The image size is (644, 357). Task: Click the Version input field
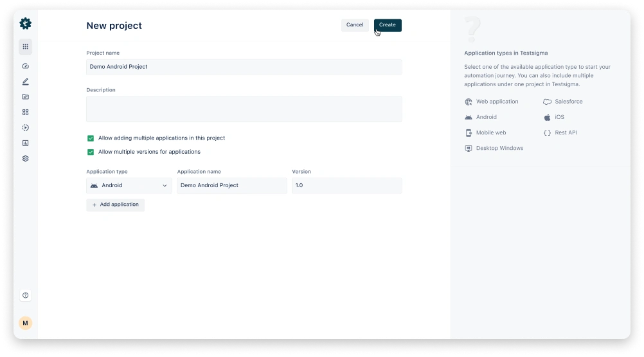pos(346,186)
